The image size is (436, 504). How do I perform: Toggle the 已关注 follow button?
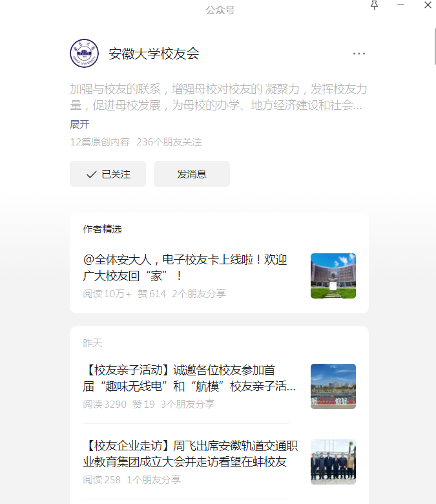[108, 174]
